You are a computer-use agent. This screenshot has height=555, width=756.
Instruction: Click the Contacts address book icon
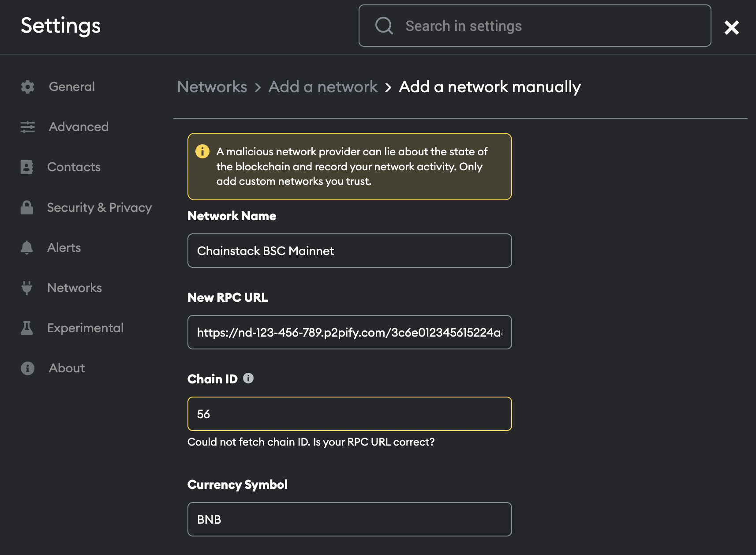[27, 167]
